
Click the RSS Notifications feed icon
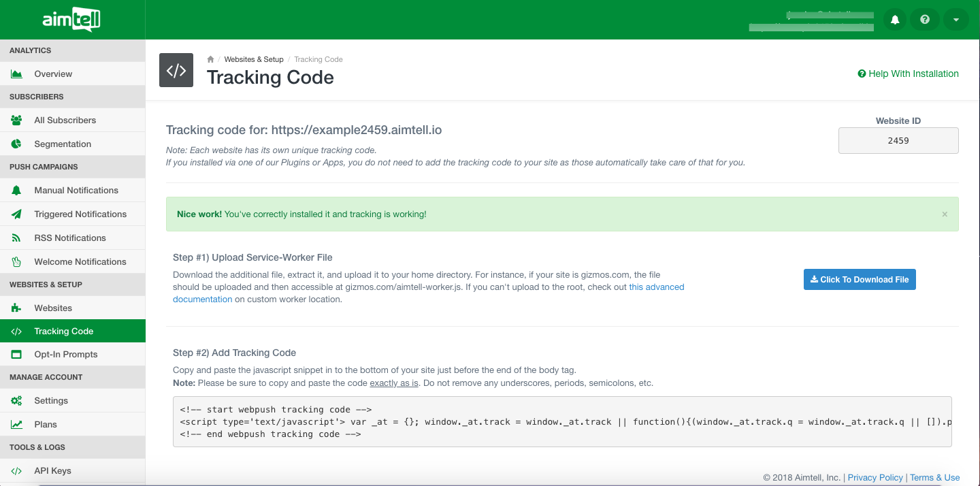tap(17, 238)
